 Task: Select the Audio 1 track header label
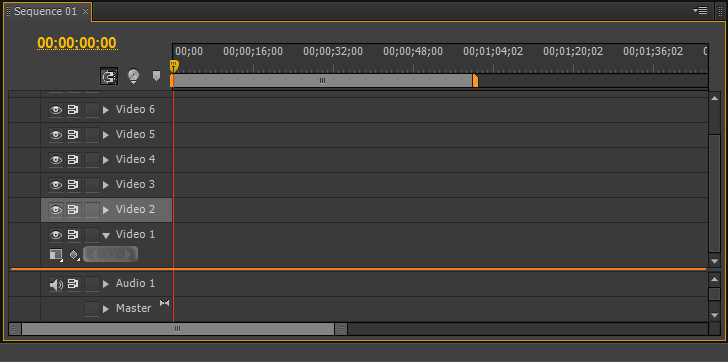[135, 284]
